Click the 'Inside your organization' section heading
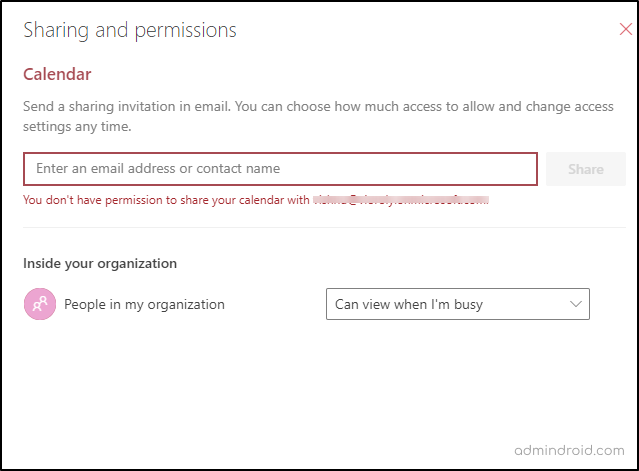The width and height of the screenshot is (639, 471). (100, 264)
